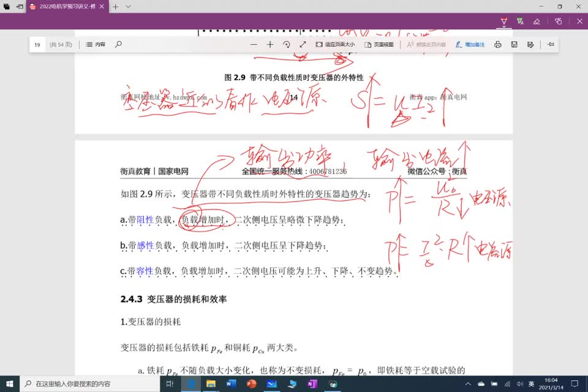Screen dimensions: 588x392
Task: Open Microsoft Edge from taskbar
Action: point(191,384)
